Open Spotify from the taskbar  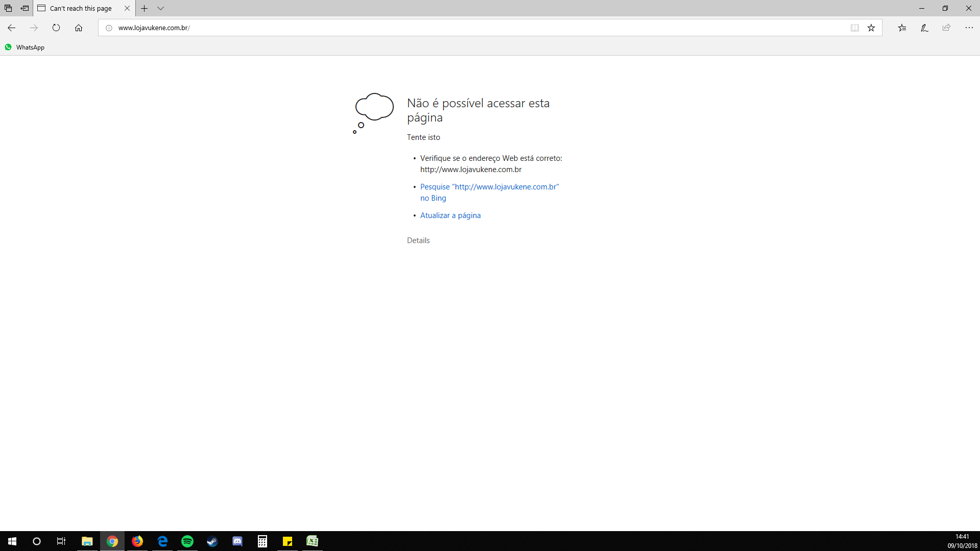[x=187, y=541]
